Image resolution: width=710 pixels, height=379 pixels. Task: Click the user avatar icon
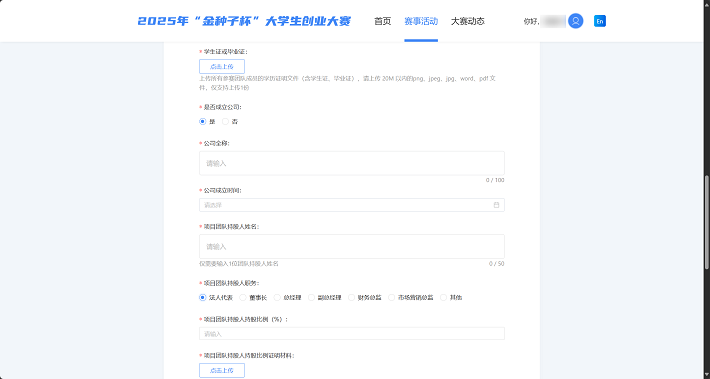pyautogui.click(x=576, y=21)
